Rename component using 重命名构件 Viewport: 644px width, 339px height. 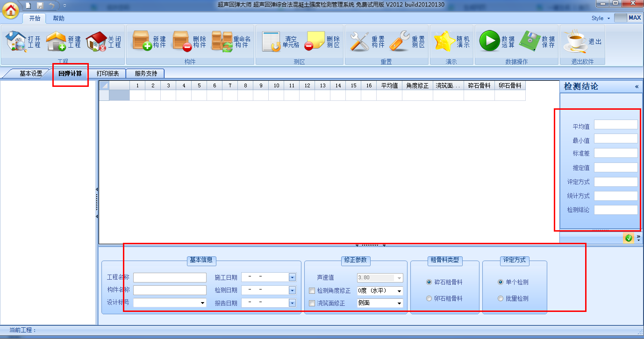(x=231, y=42)
